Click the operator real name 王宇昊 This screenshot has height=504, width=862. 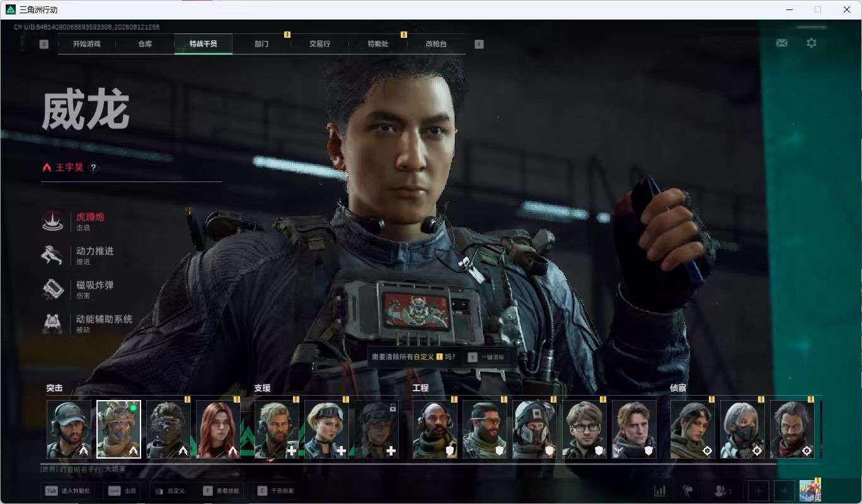(69, 168)
